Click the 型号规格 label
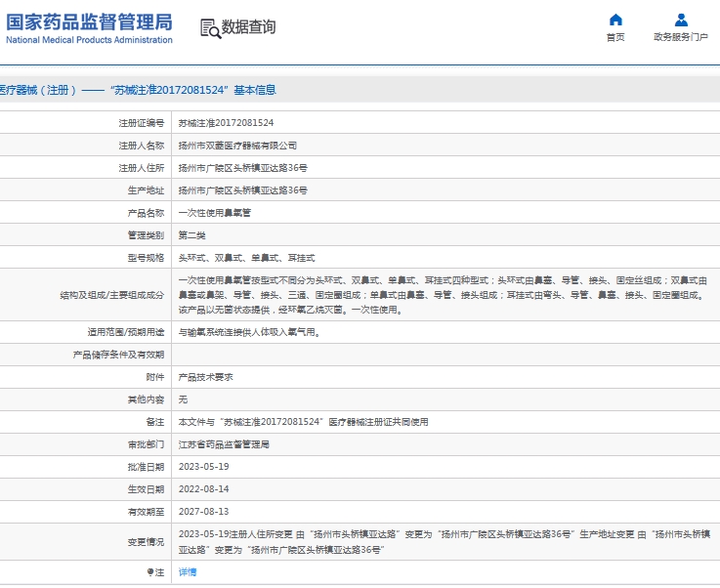Image resolution: width=720 pixels, height=588 pixels. [146, 258]
